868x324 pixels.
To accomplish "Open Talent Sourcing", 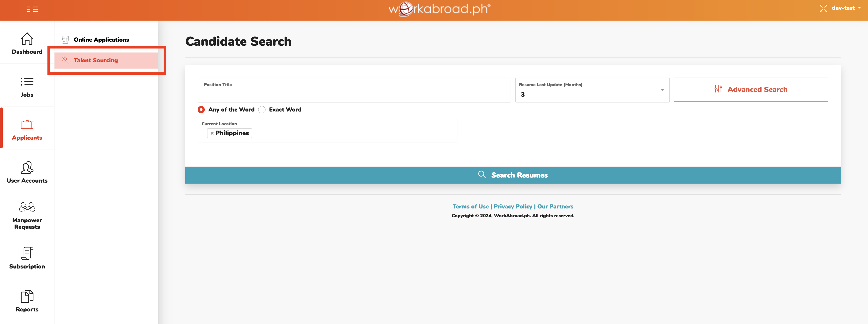I will (96, 60).
